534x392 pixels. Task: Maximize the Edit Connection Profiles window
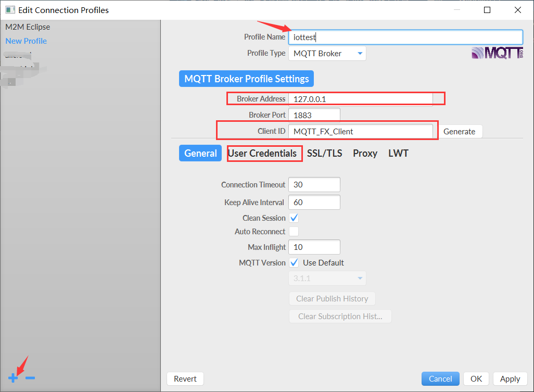pyautogui.click(x=487, y=10)
